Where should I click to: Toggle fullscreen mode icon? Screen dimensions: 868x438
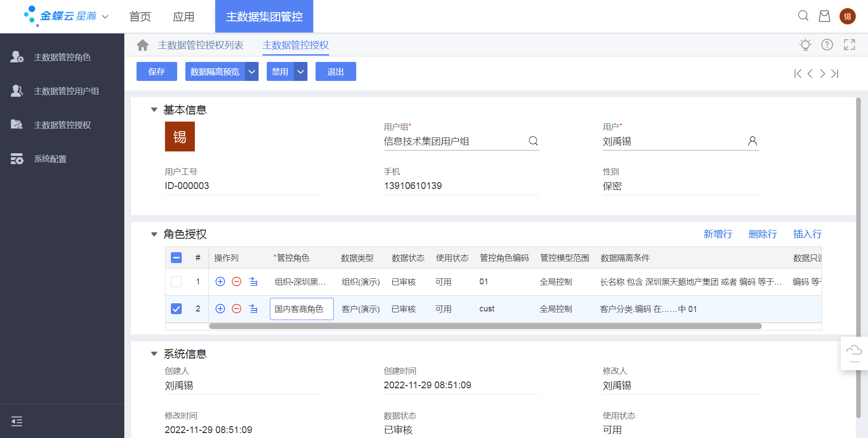[849, 45]
